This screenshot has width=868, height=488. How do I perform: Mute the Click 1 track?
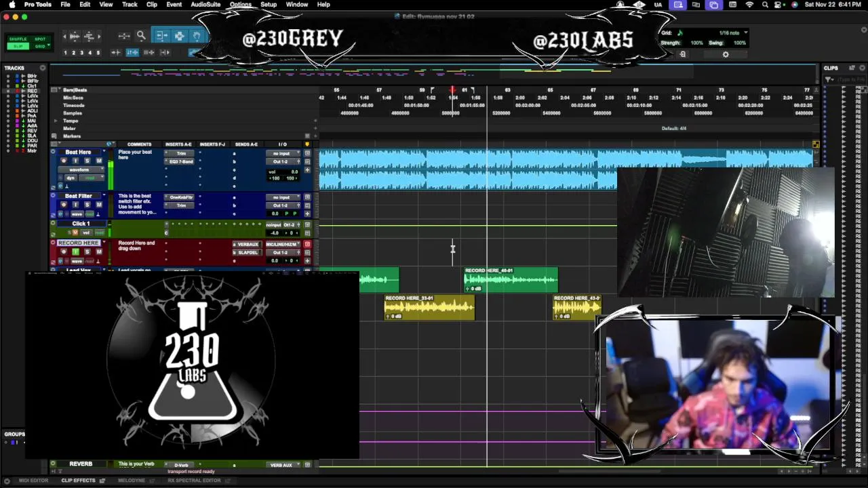(x=75, y=232)
